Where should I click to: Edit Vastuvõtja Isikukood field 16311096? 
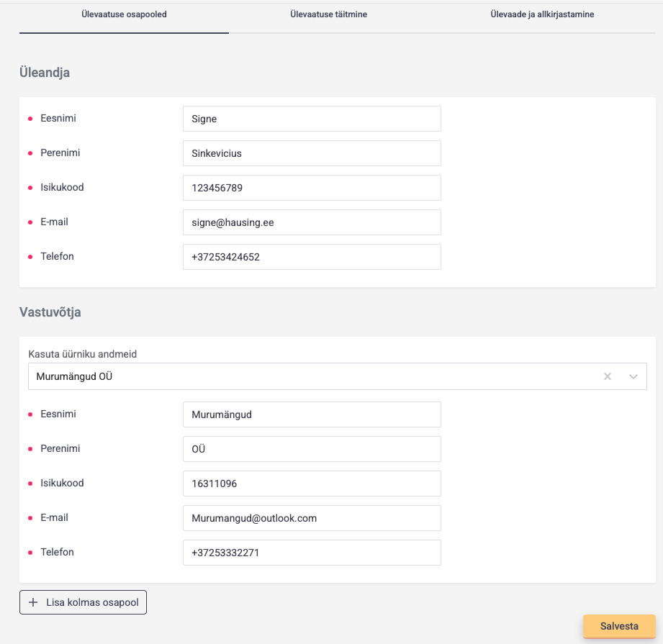pyautogui.click(x=312, y=484)
